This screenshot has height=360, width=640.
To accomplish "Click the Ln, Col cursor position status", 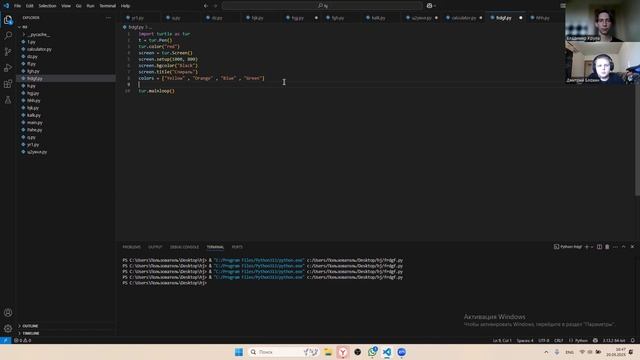I will [502, 340].
